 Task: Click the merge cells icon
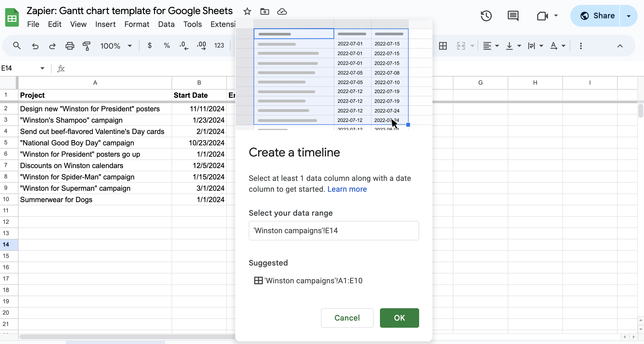click(461, 46)
